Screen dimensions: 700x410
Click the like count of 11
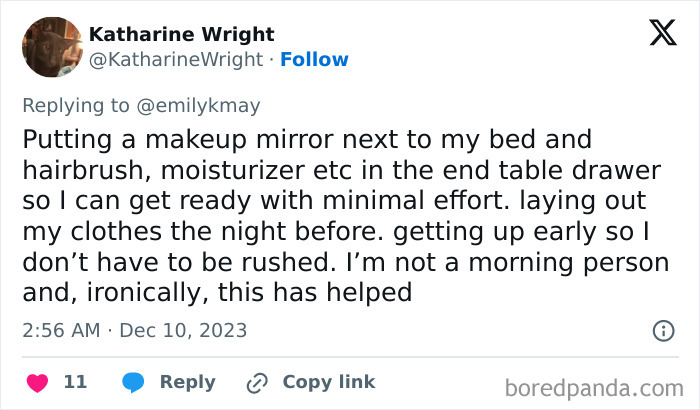pyautogui.click(x=75, y=382)
